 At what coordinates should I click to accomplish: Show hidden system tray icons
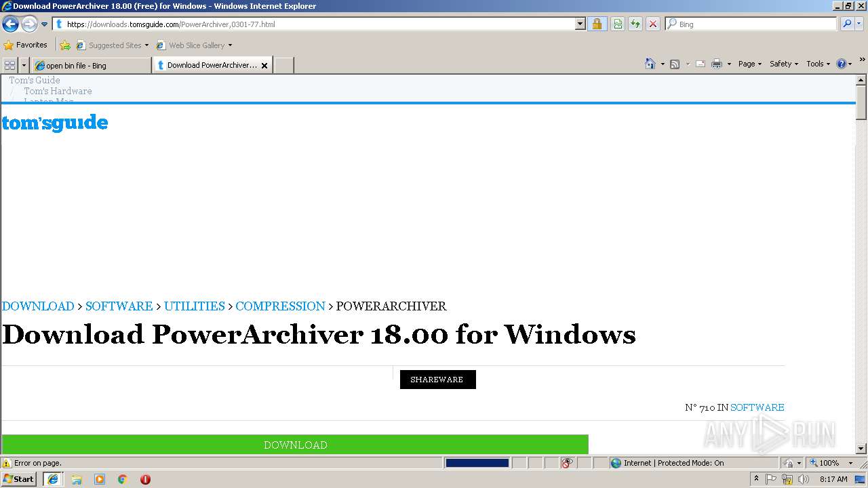click(757, 479)
